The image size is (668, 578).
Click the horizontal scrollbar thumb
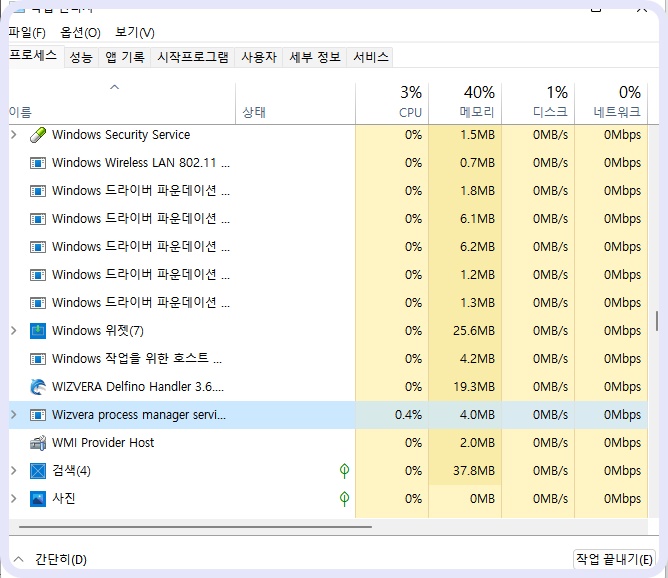point(195,527)
